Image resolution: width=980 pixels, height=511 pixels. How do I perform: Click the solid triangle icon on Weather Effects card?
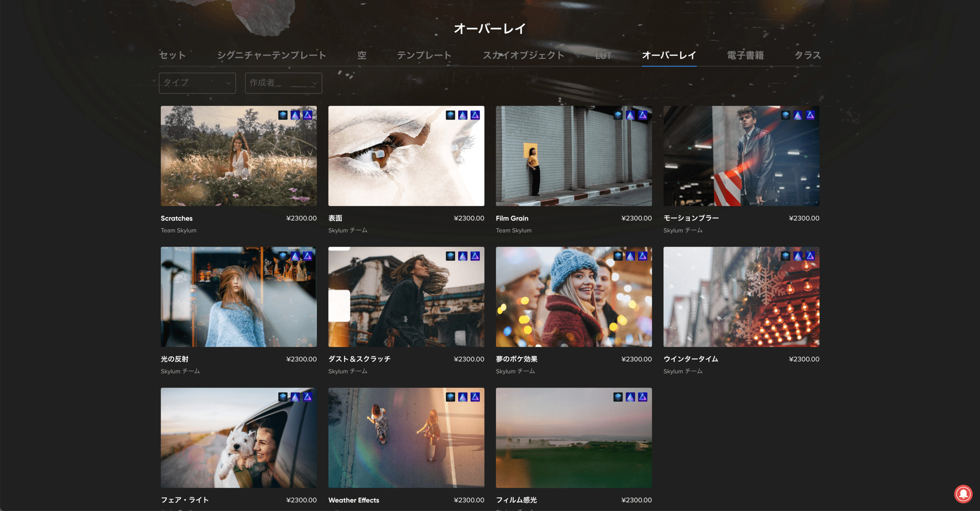point(463,397)
